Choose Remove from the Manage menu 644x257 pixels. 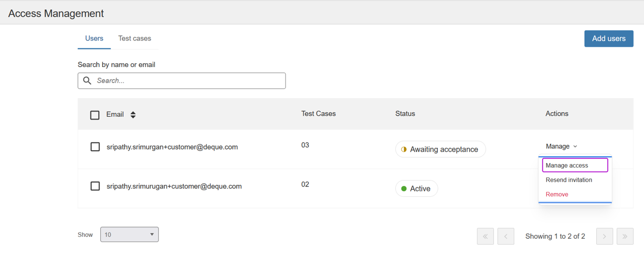(x=575, y=194)
